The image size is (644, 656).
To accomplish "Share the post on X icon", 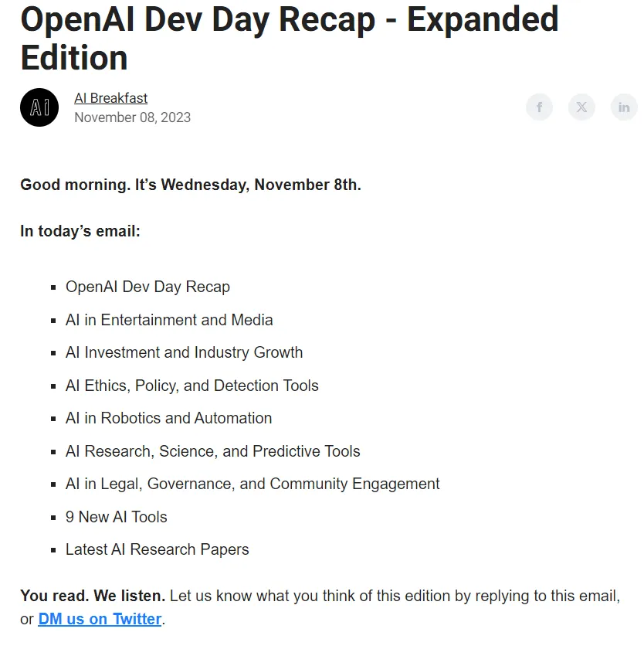I will pos(581,107).
